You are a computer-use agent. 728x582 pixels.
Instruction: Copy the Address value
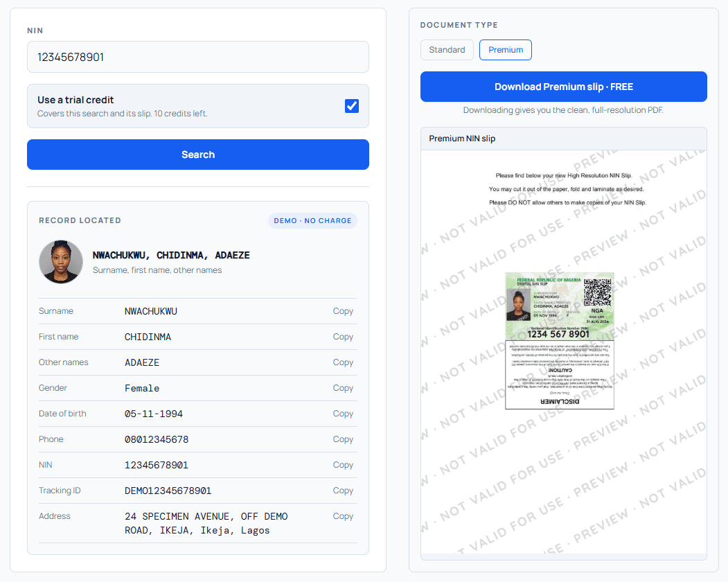[343, 516]
